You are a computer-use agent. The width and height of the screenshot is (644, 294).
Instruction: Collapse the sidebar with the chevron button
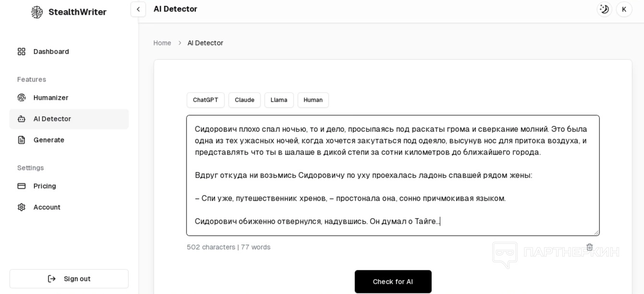pyautogui.click(x=138, y=9)
